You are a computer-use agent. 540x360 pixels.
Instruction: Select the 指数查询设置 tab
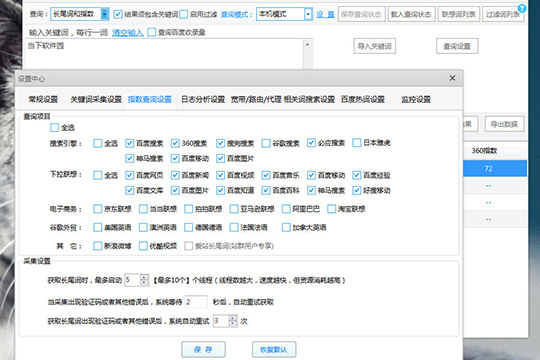150,100
